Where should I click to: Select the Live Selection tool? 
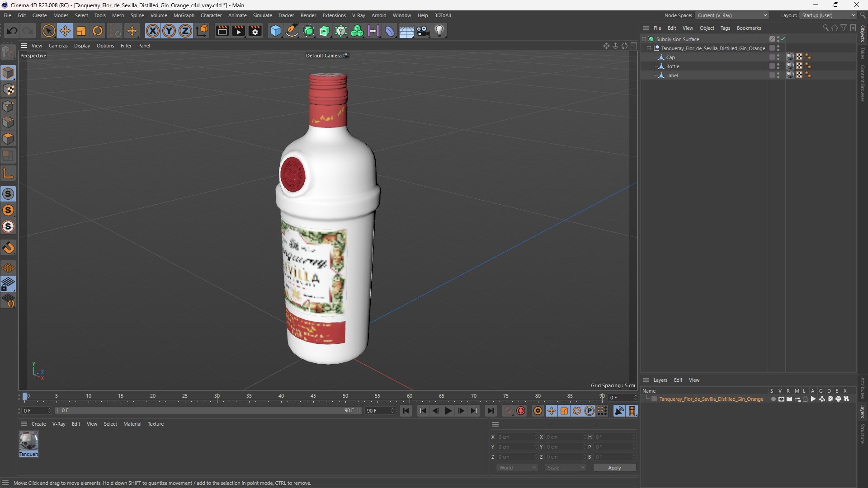[x=48, y=31]
